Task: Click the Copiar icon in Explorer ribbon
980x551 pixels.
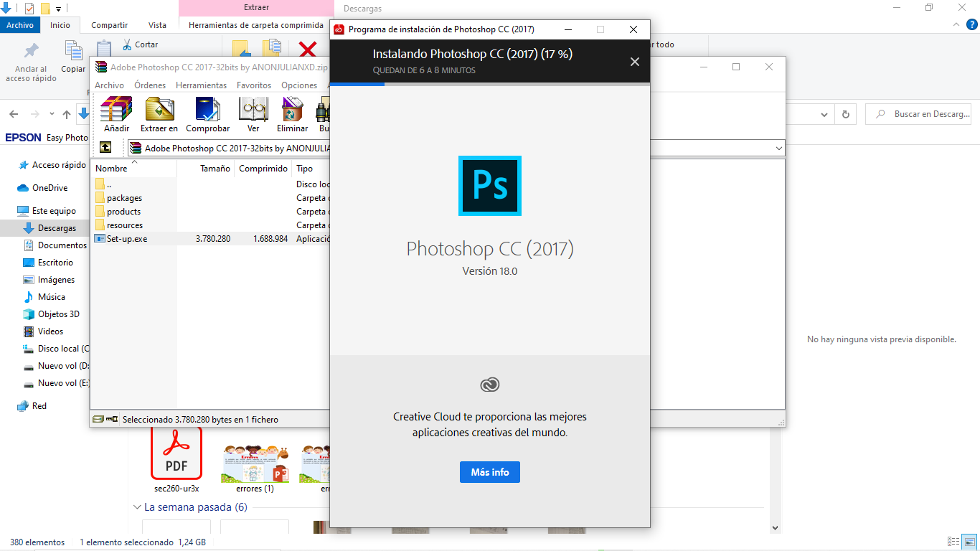Action: point(73,51)
